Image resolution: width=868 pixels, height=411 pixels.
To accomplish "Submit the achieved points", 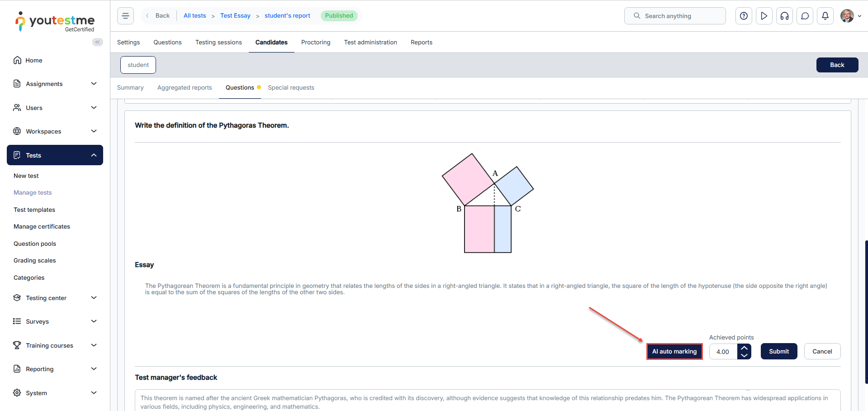I will click(779, 351).
